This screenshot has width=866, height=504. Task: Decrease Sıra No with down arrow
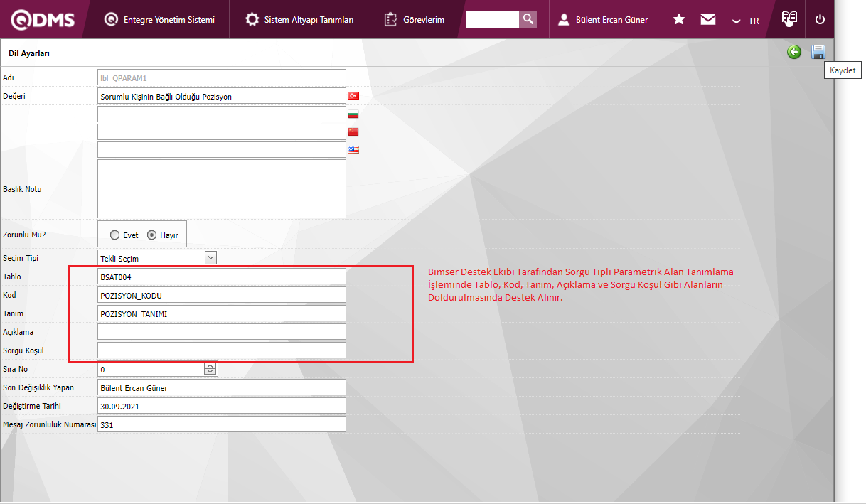pyautogui.click(x=210, y=372)
